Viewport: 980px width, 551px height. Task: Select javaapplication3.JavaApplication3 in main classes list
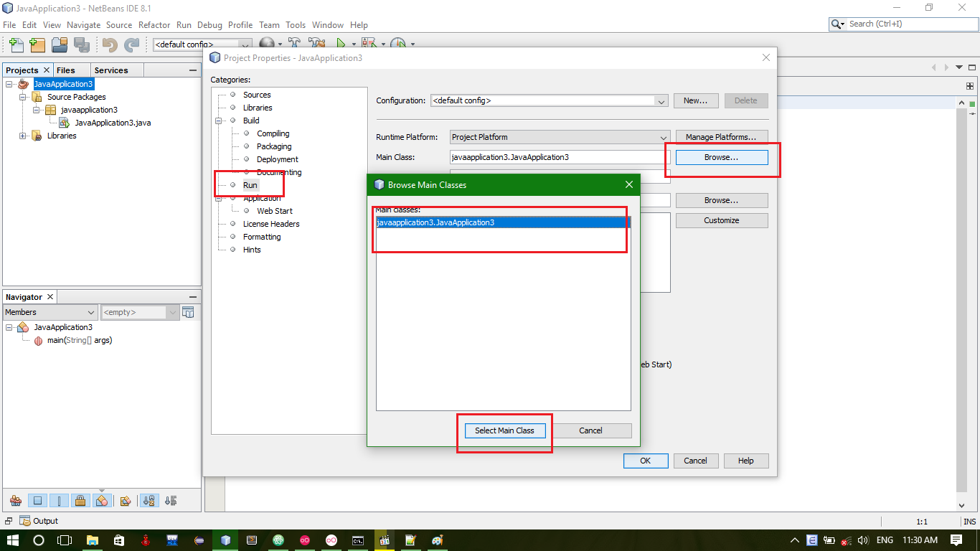point(503,222)
